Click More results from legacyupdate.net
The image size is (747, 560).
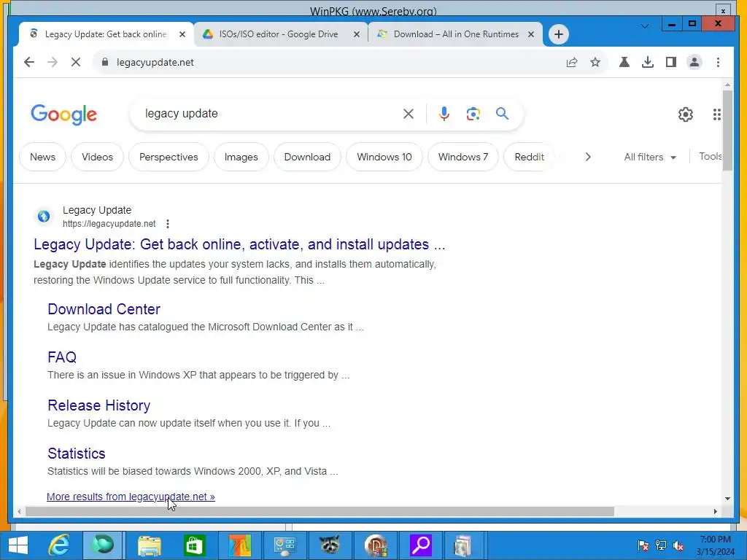(131, 497)
